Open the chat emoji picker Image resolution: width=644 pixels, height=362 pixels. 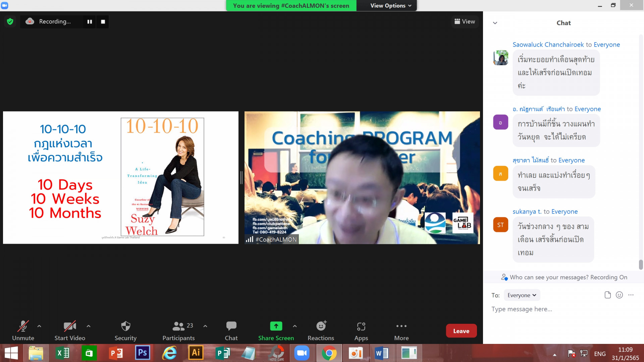[x=619, y=295]
